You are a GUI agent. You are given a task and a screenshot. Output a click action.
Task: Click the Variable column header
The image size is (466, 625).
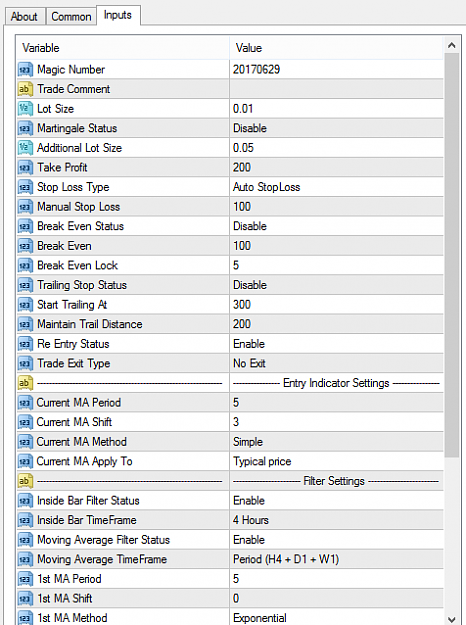[x=123, y=48]
